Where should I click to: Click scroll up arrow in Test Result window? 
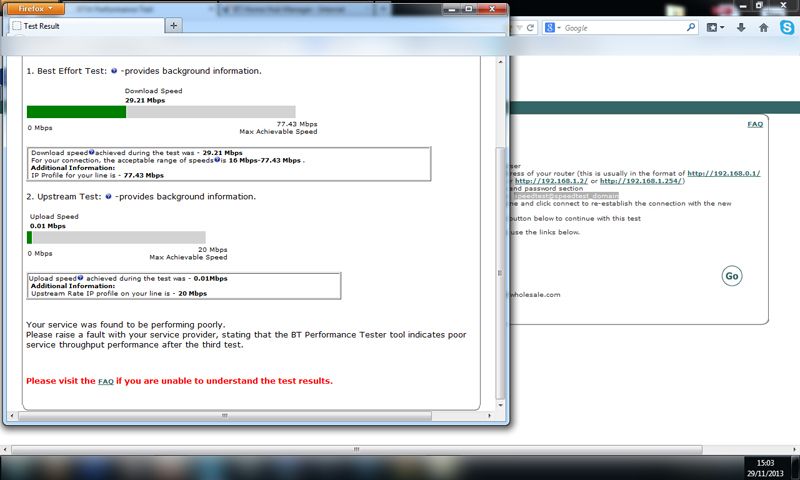click(500, 62)
